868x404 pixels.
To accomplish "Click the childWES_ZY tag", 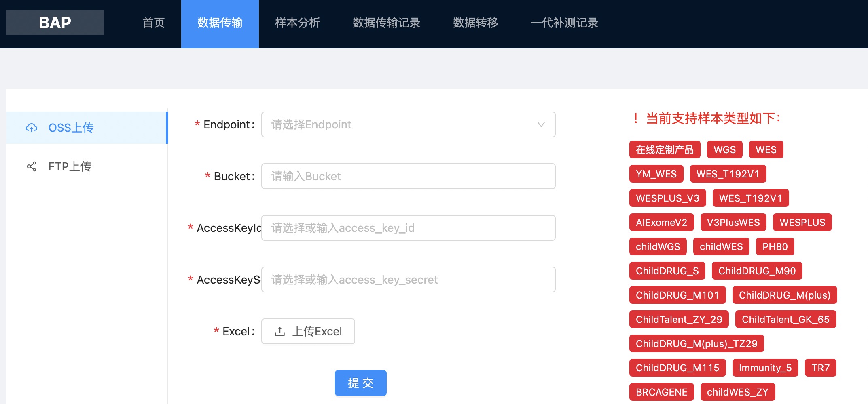I will point(738,392).
